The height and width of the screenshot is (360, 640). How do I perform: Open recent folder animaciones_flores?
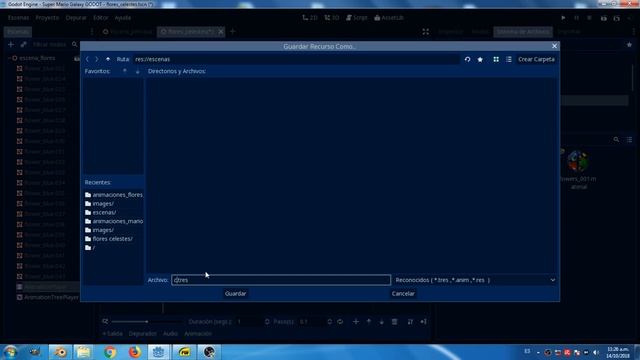[x=114, y=195]
